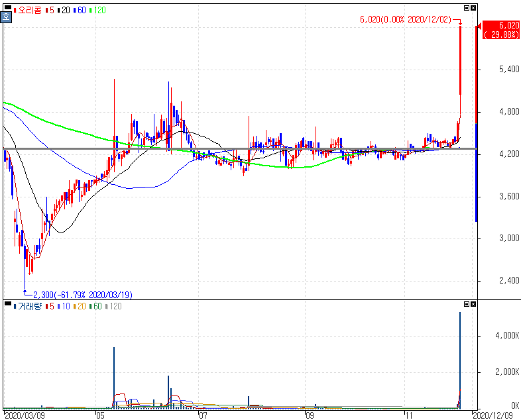Click the red and blue range bar beside price axis
The width and height of the screenshot is (521, 420).
[x=477, y=123]
